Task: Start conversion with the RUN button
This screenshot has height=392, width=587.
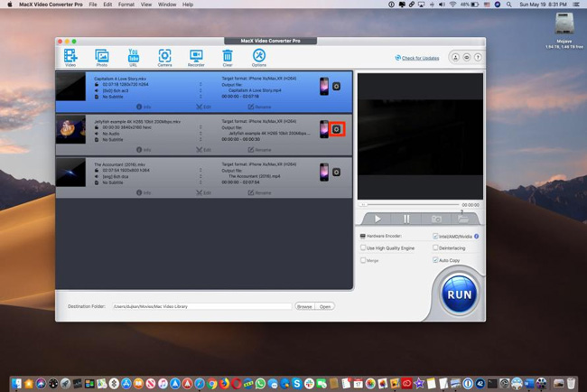Action: click(x=460, y=294)
